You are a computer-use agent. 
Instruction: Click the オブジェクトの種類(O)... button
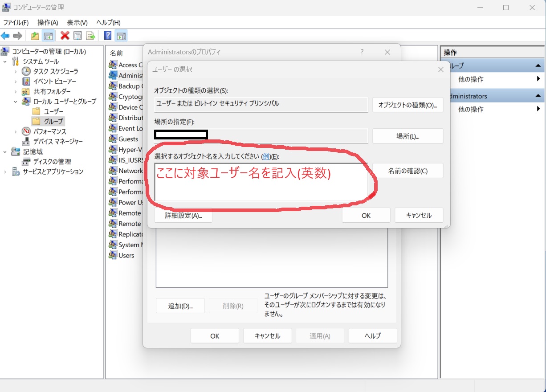click(x=407, y=105)
